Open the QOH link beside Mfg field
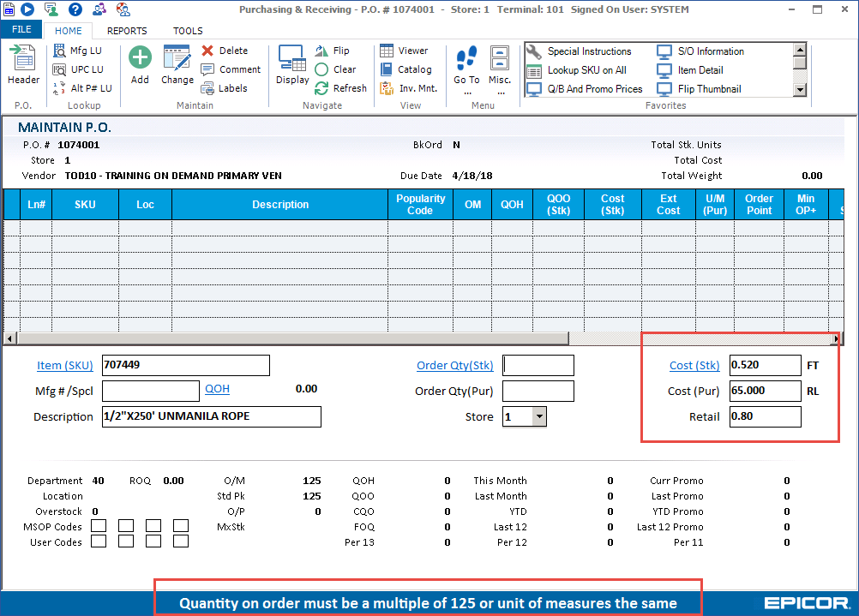This screenshot has width=859, height=616. pos(217,388)
